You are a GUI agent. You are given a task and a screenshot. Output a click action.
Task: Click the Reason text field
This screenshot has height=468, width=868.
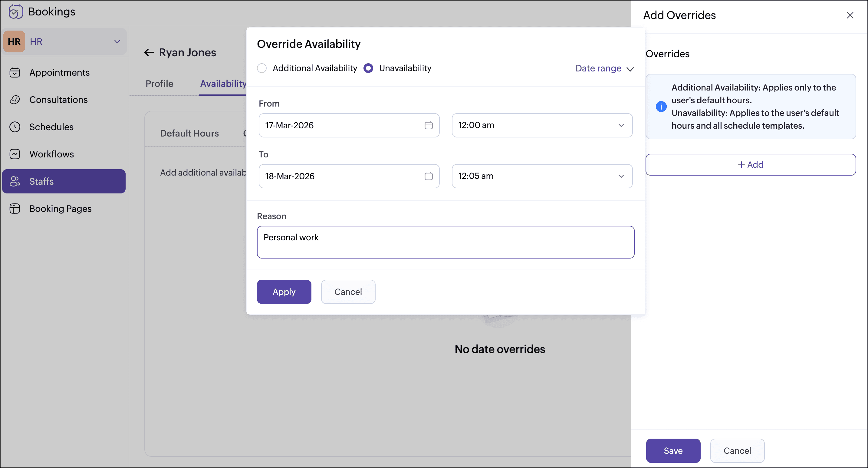(445, 242)
